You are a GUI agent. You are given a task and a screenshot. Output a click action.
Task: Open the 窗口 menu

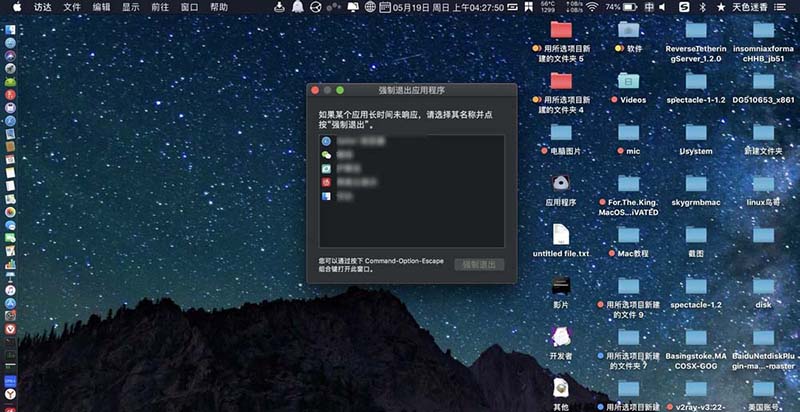189,7
